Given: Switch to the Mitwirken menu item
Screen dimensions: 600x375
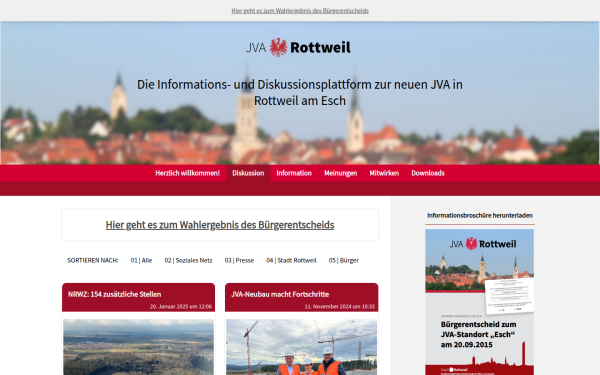Looking at the screenshot, I should [x=384, y=173].
